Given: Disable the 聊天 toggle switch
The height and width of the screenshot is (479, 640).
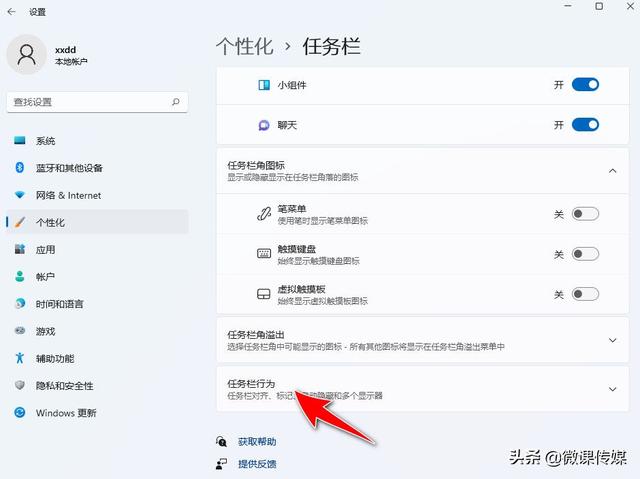Looking at the screenshot, I should pyautogui.click(x=585, y=125).
